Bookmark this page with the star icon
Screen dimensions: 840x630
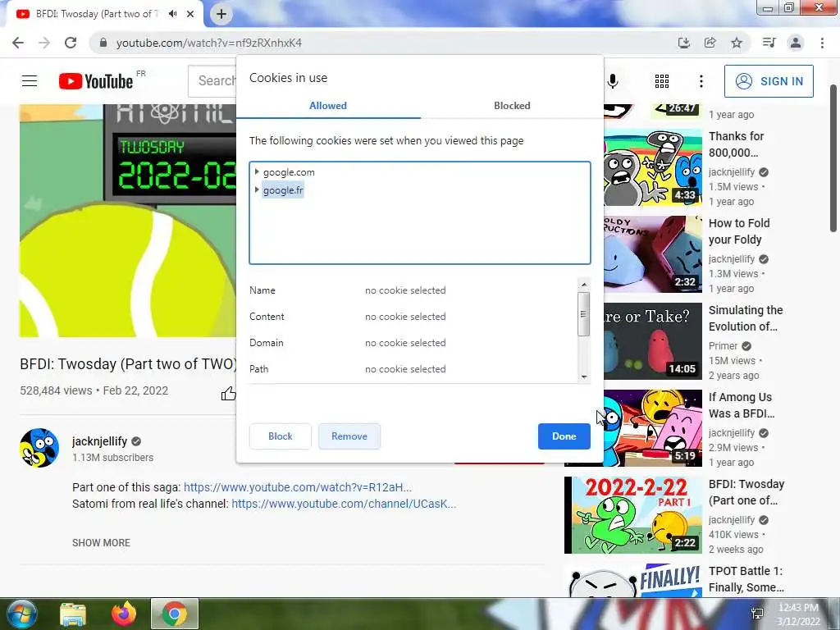[737, 43]
